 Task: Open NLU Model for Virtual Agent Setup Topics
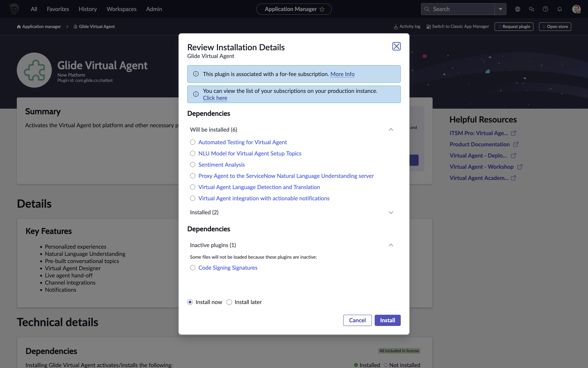click(250, 153)
